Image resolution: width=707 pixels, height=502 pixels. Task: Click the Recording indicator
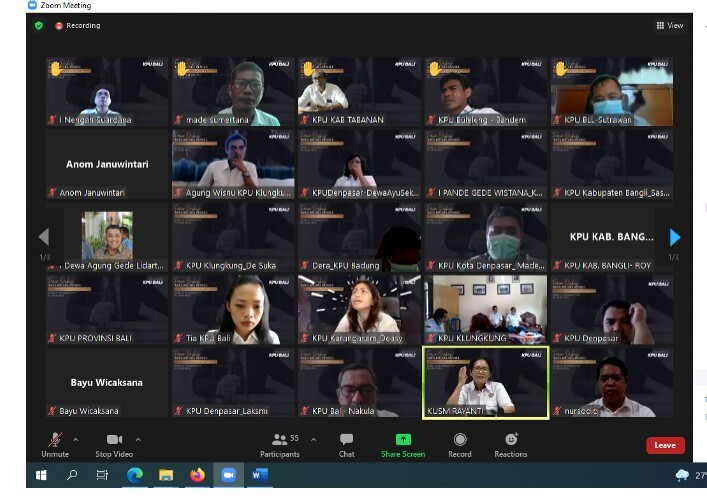(78, 26)
